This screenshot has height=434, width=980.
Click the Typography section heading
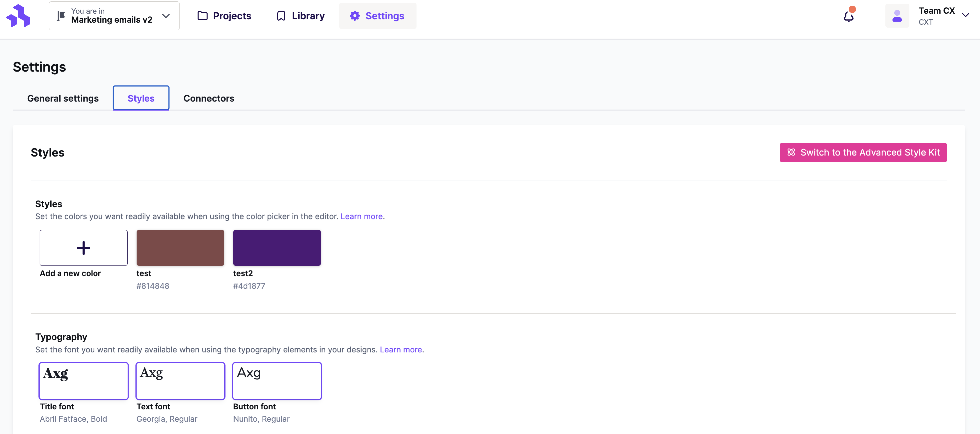tap(61, 337)
